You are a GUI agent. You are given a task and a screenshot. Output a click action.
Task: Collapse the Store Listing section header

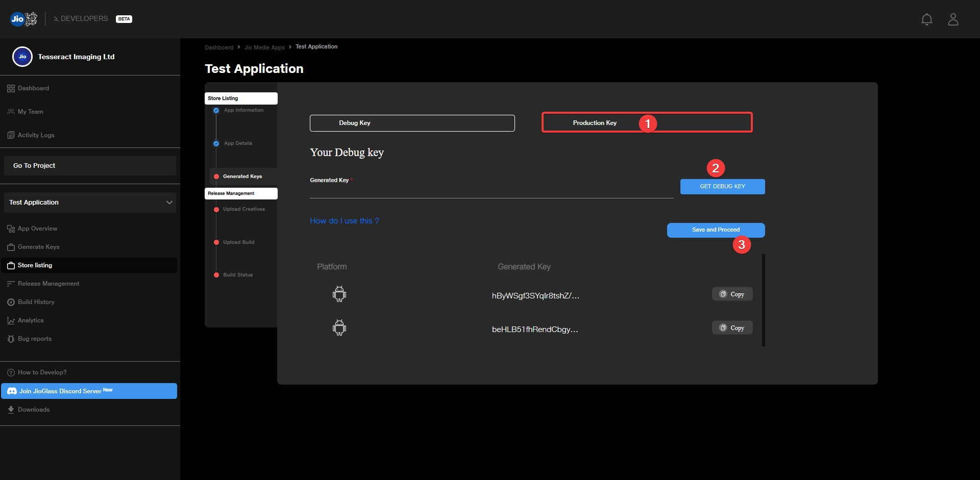click(241, 98)
